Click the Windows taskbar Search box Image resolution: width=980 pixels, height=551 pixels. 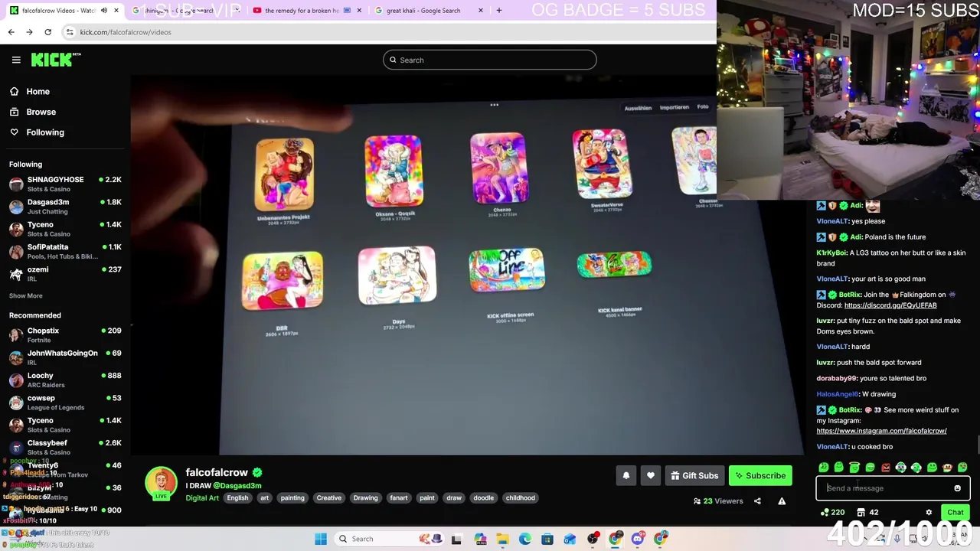[389, 539]
